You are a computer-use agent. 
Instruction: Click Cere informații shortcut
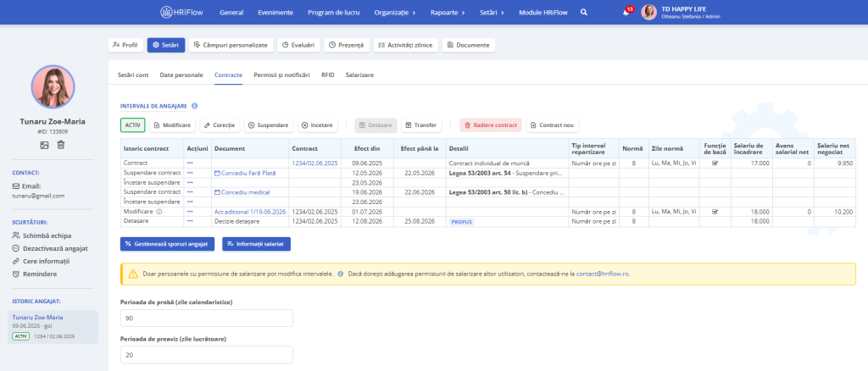click(41, 261)
